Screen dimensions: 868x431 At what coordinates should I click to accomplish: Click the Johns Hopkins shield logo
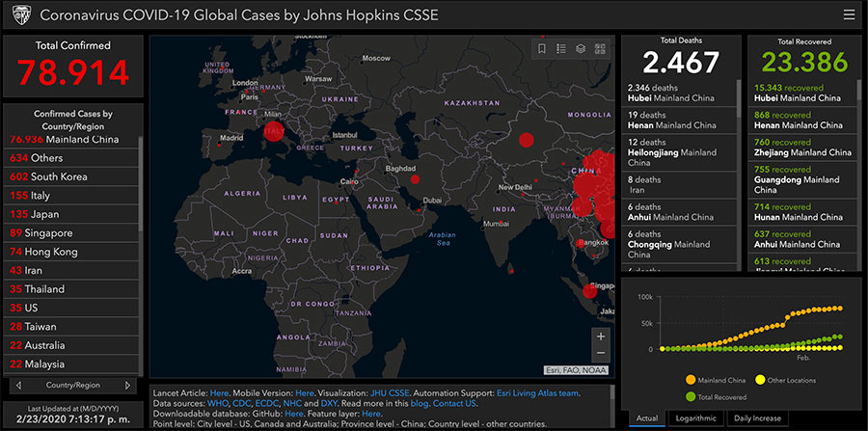(x=21, y=14)
